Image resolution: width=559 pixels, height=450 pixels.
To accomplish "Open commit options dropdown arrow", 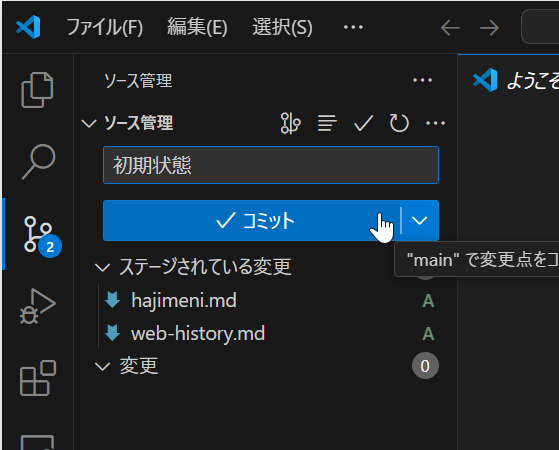I will [x=420, y=220].
